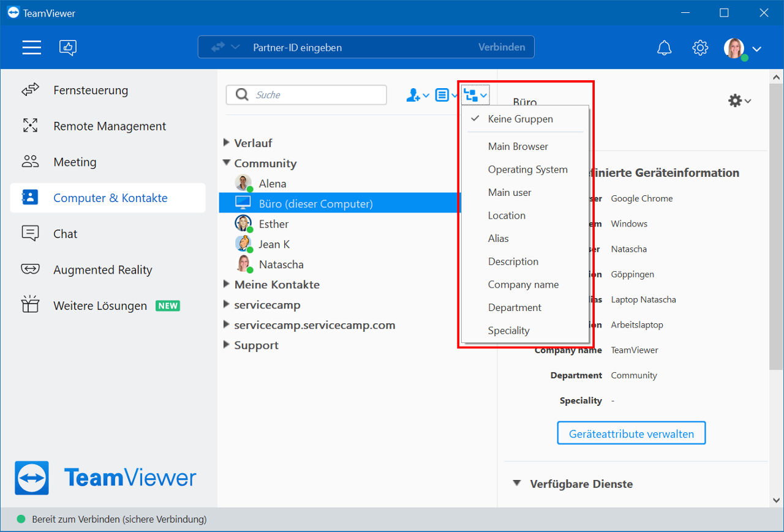Expand the Verlauf group

(227, 143)
